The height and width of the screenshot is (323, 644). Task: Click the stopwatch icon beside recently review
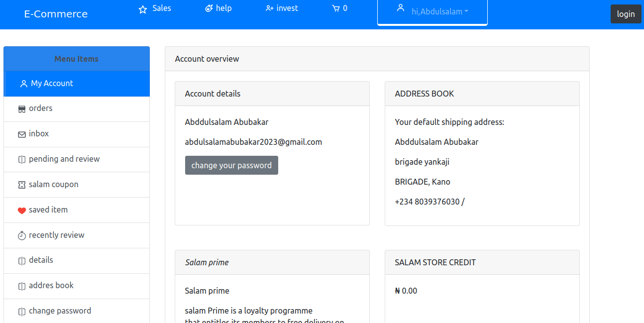[x=22, y=236]
